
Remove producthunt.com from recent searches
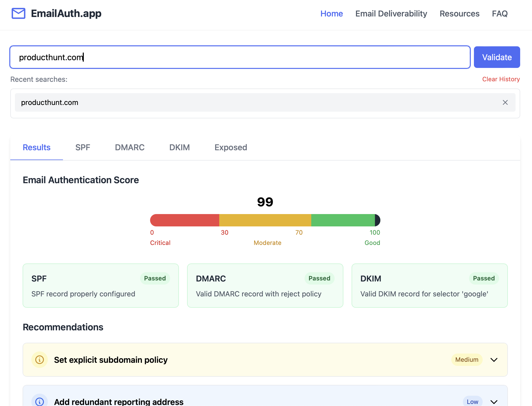(505, 102)
